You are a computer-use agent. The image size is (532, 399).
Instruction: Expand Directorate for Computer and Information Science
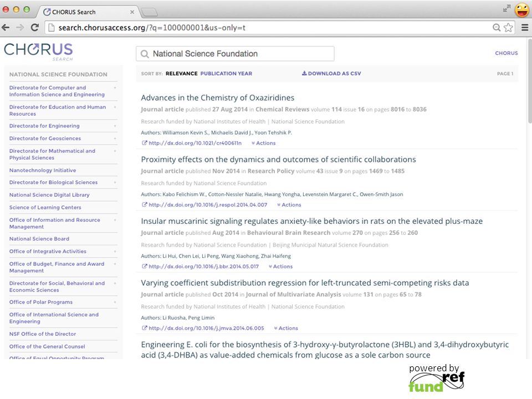point(115,88)
